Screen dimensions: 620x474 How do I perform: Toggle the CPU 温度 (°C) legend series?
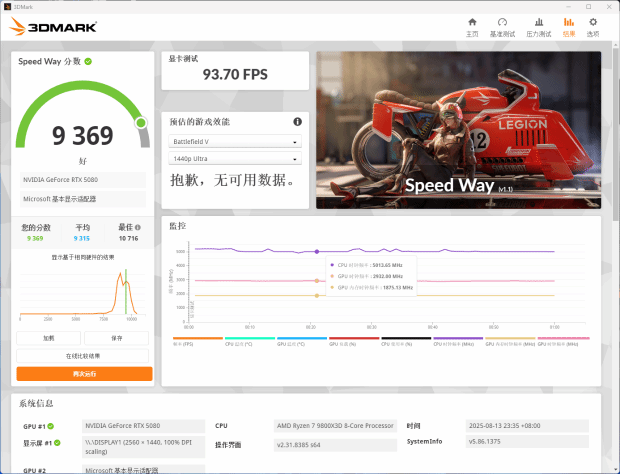tap(250, 342)
